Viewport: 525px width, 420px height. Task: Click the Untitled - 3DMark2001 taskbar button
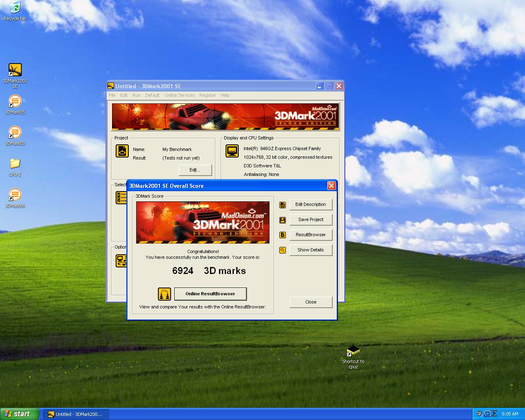pyautogui.click(x=76, y=414)
